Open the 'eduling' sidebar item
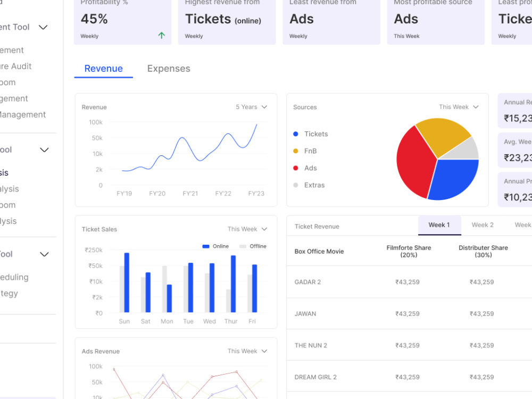Viewport: 532px width, 399px height. click(14, 277)
